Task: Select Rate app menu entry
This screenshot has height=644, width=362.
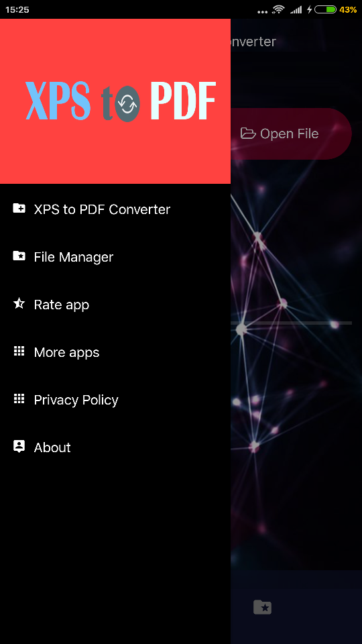Action: 115,305
